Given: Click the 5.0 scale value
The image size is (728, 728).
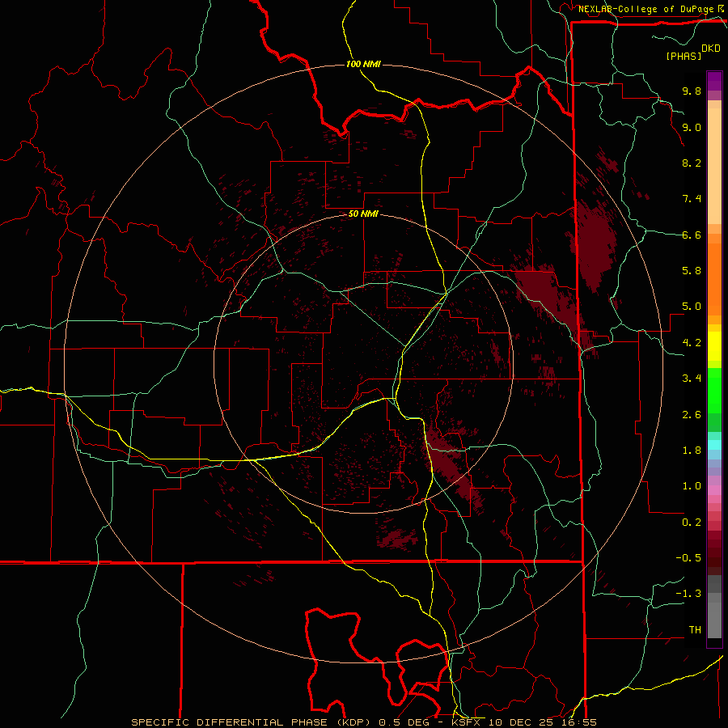Looking at the screenshot, I should tap(692, 307).
